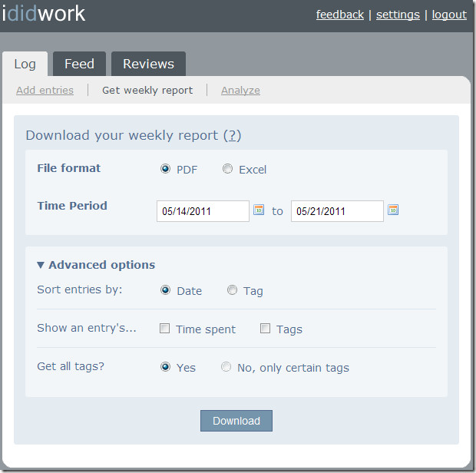
Task: Switch to the Feed tab
Action: 80,64
